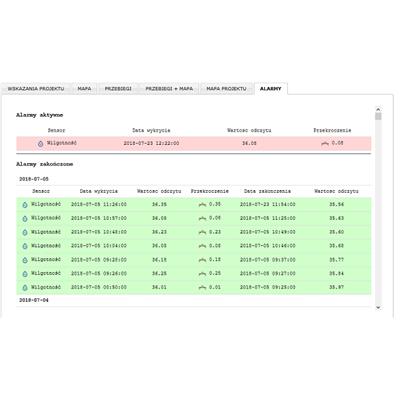Click exceedance icon beside value 0.01
The height and width of the screenshot is (400, 400).
tap(202, 288)
